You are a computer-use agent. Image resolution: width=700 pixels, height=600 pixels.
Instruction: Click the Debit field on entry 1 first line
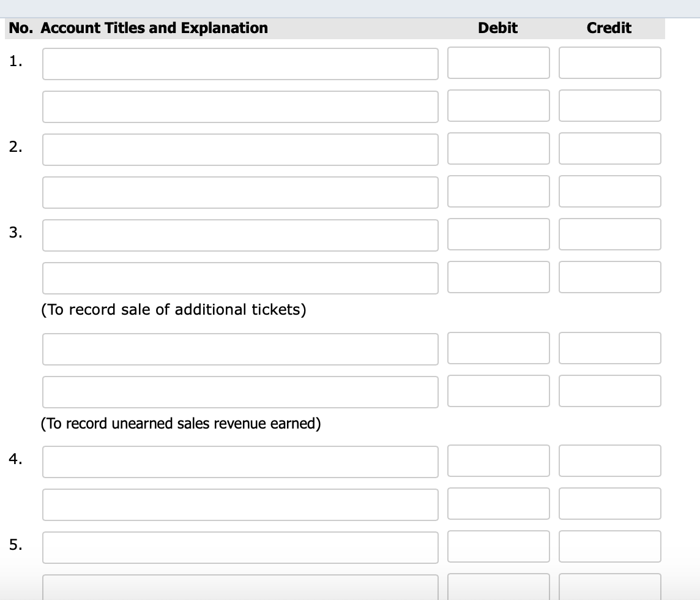[x=498, y=63]
